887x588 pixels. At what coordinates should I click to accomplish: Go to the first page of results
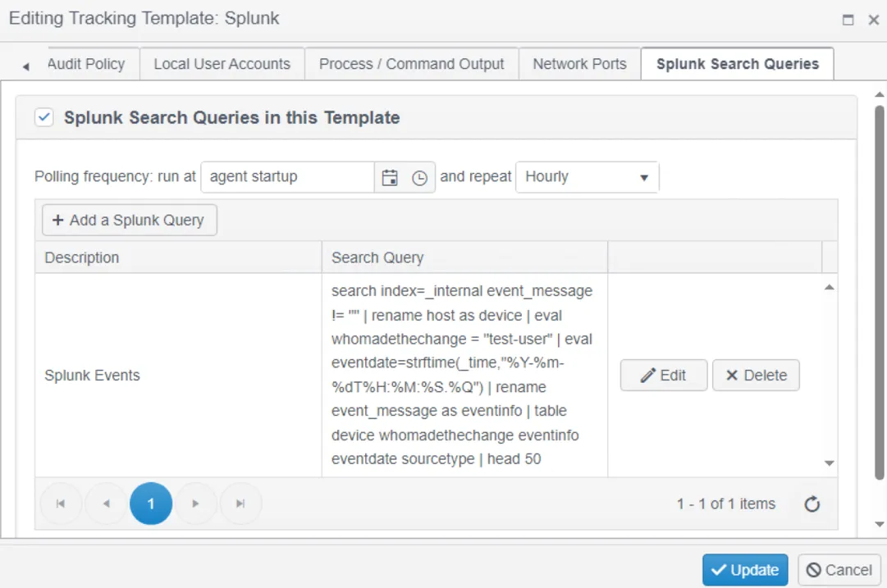(x=61, y=504)
